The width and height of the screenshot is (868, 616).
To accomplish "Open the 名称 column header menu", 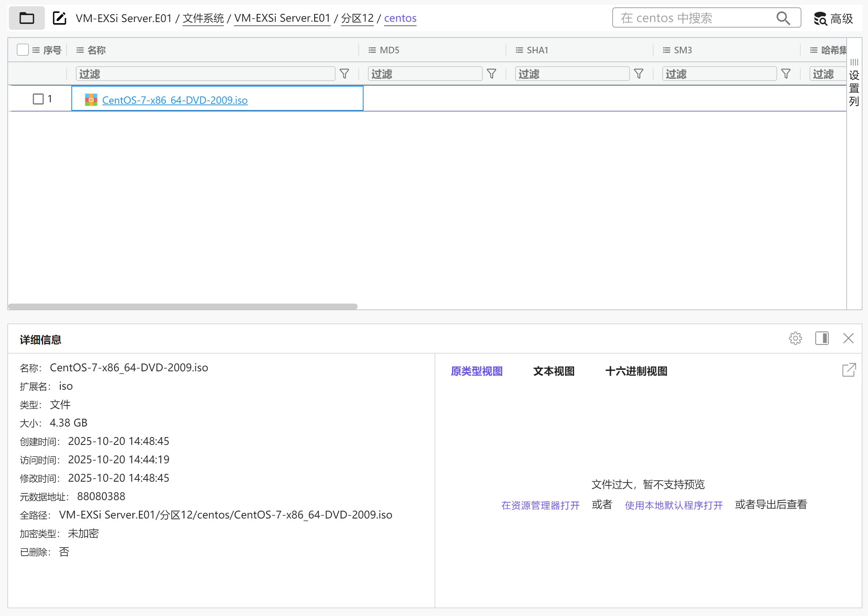I will (x=79, y=50).
